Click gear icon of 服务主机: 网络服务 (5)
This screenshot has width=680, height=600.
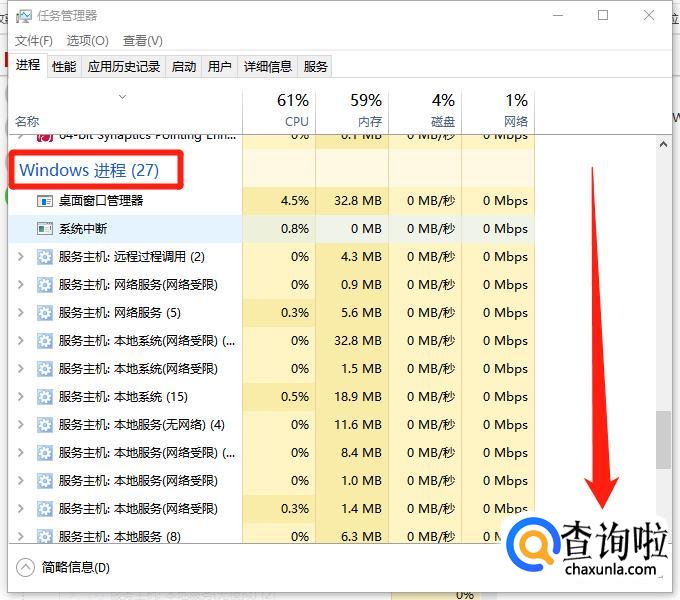pos(45,313)
